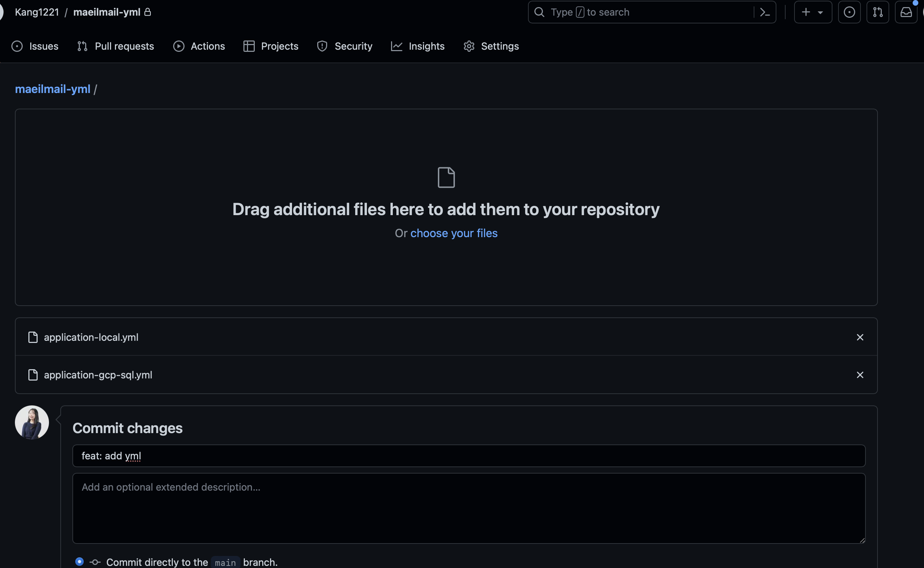Open the notifications inbox icon

[906, 12]
